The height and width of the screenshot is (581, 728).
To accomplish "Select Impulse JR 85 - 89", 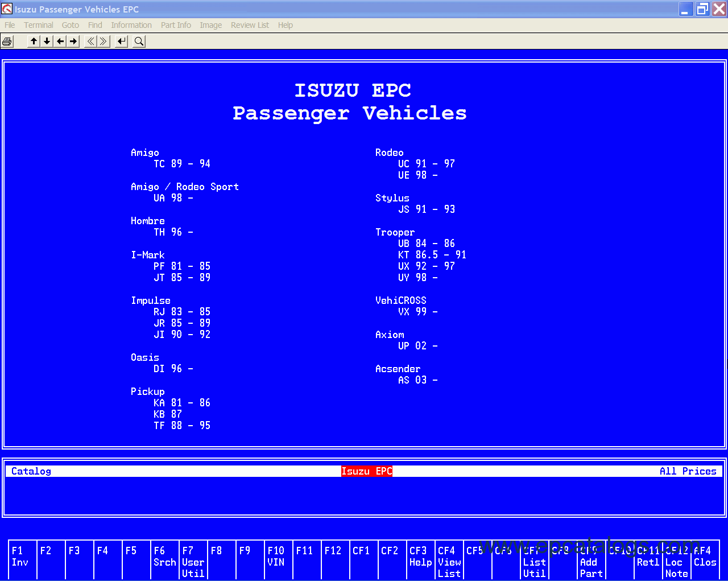I will 182,323.
